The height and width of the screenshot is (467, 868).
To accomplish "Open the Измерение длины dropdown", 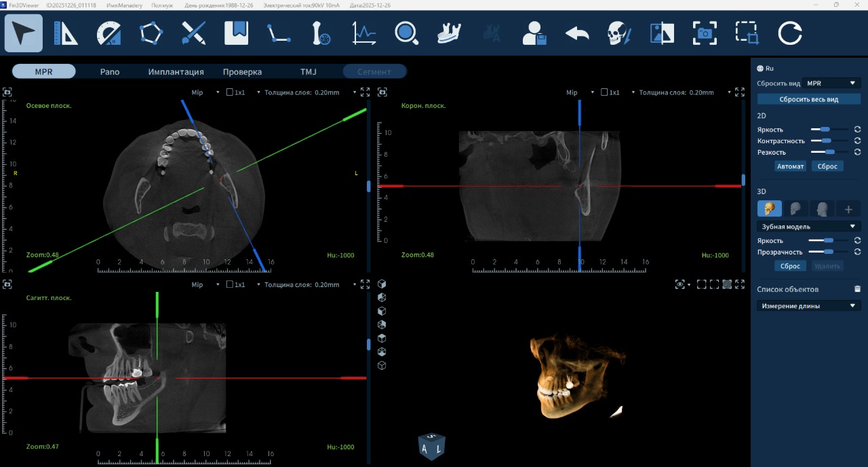I will click(809, 305).
